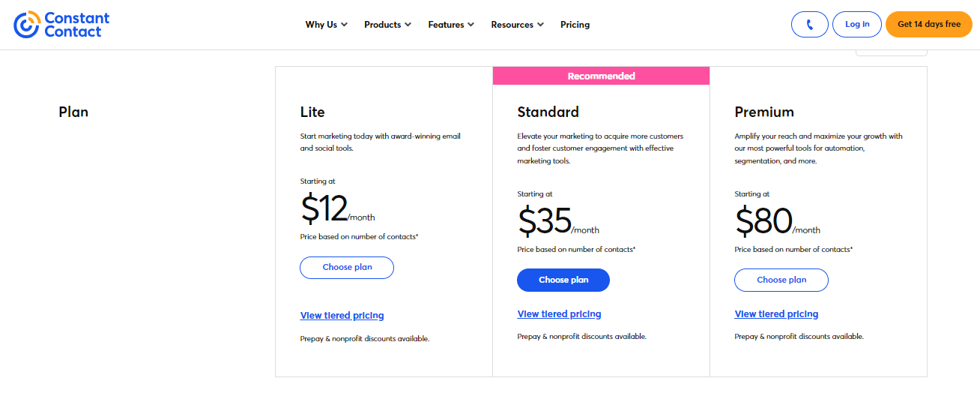Click the phone call icon button
Screen dimensions: 980x402
809,25
